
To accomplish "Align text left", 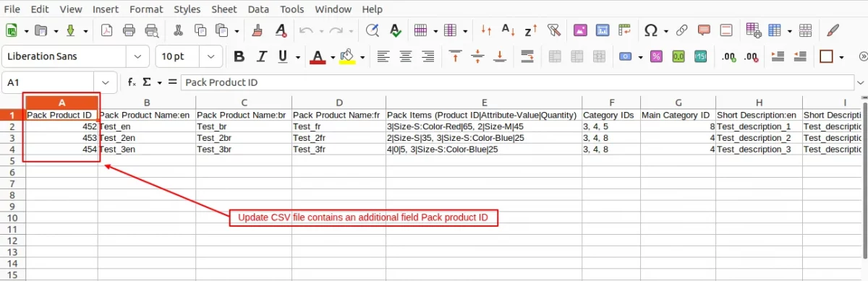I will pyautogui.click(x=383, y=56).
